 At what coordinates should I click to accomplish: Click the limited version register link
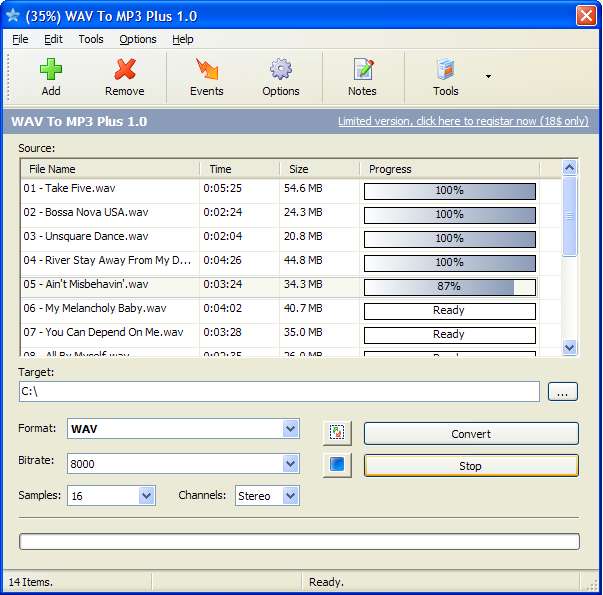(x=463, y=121)
